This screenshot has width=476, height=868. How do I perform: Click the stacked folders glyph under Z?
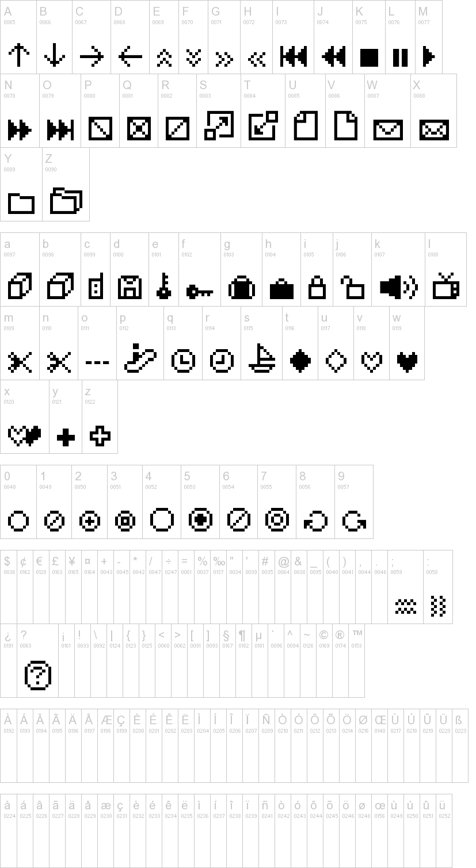[66, 201]
